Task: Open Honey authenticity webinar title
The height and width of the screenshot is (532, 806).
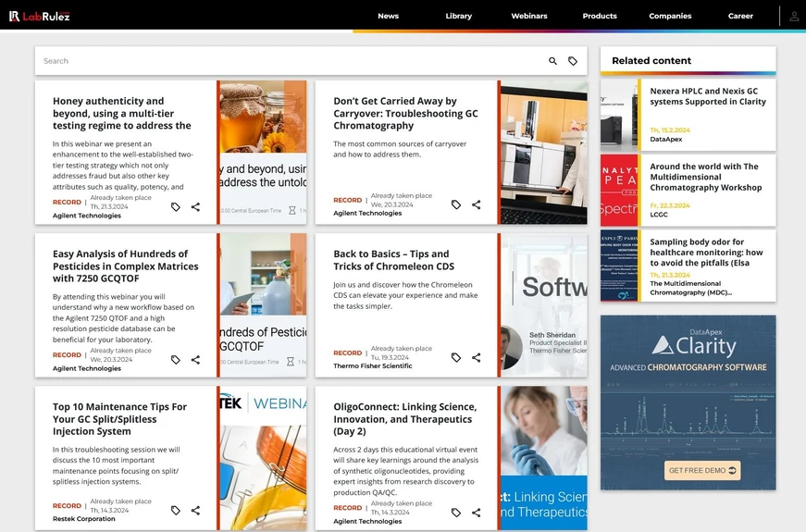Action: (x=122, y=113)
